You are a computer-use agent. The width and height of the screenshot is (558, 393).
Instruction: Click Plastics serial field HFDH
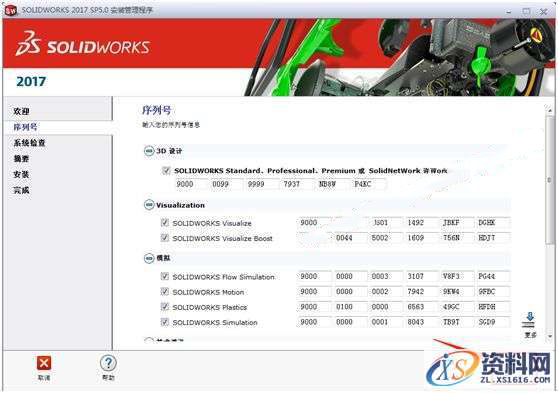pyautogui.click(x=493, y=306)
